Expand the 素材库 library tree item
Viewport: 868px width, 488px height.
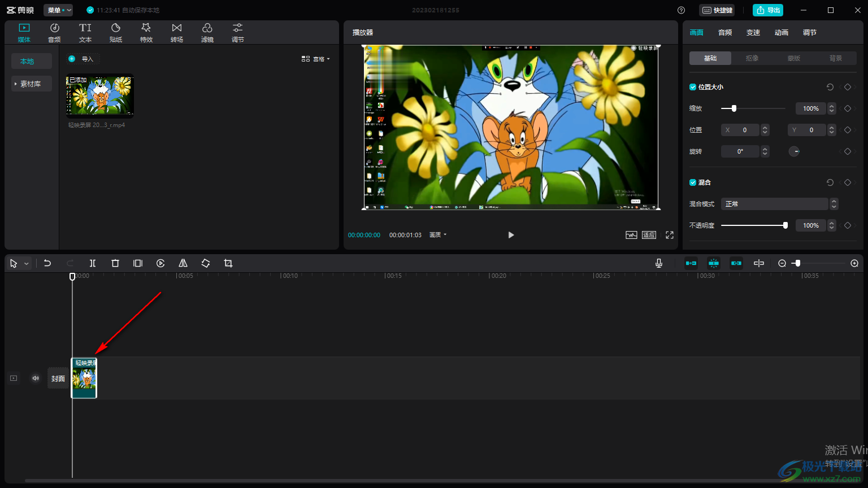click(x=32, y=84)
